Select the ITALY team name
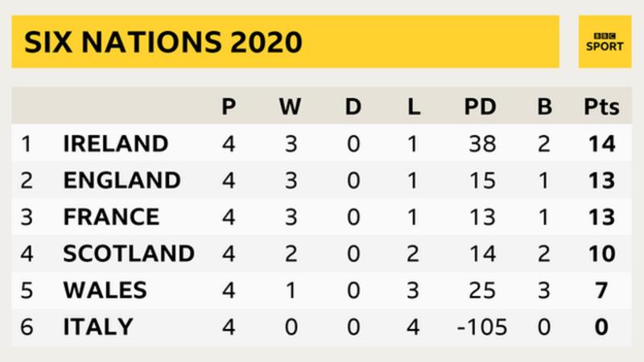 pyautogui.click(x=97, y=327)
